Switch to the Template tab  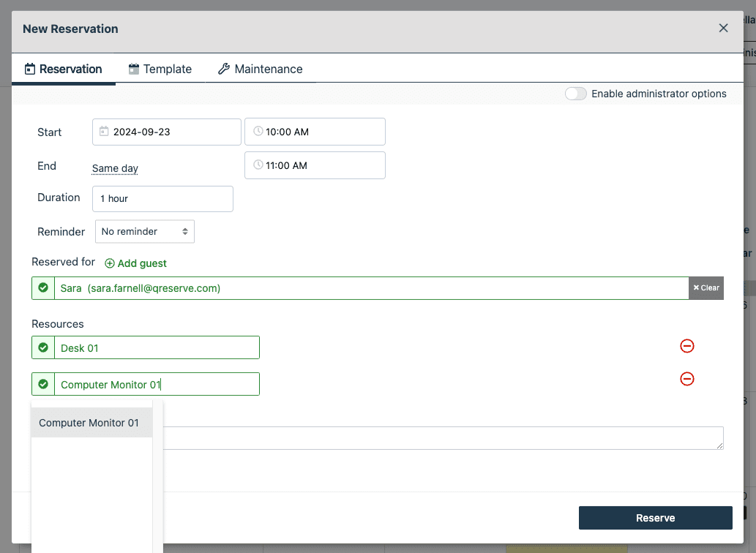coord(160,69)
